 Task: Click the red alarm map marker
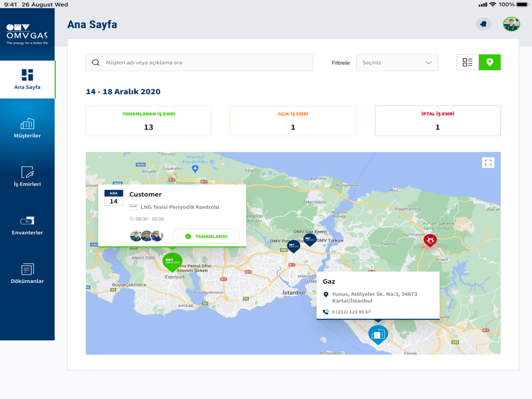430,240
